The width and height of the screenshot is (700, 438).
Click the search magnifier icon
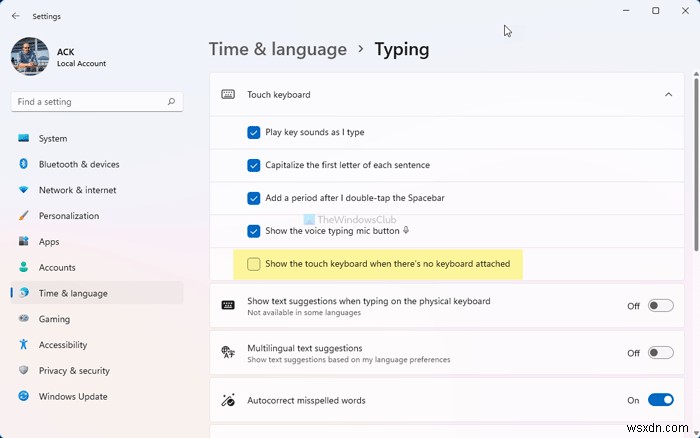pos(171,102)
